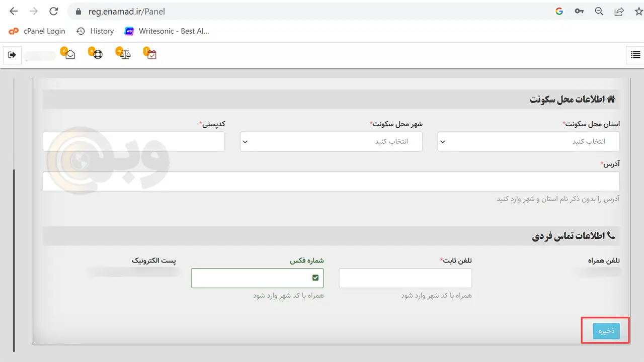Image resolution: width=644 pixels, height=362 pixels.
Task: Click the logout icon in the panel toolbar
Action: (x=12, y=55)
